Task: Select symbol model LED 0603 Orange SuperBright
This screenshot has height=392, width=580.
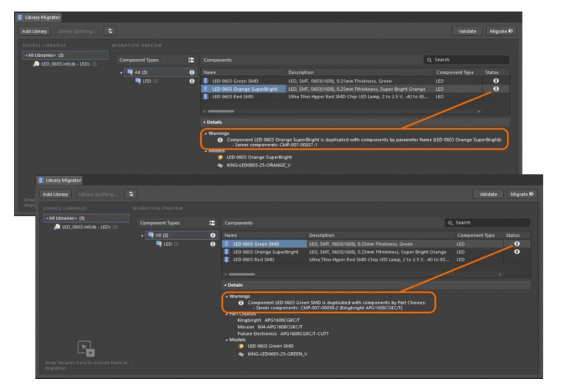Action: (255, 157)
